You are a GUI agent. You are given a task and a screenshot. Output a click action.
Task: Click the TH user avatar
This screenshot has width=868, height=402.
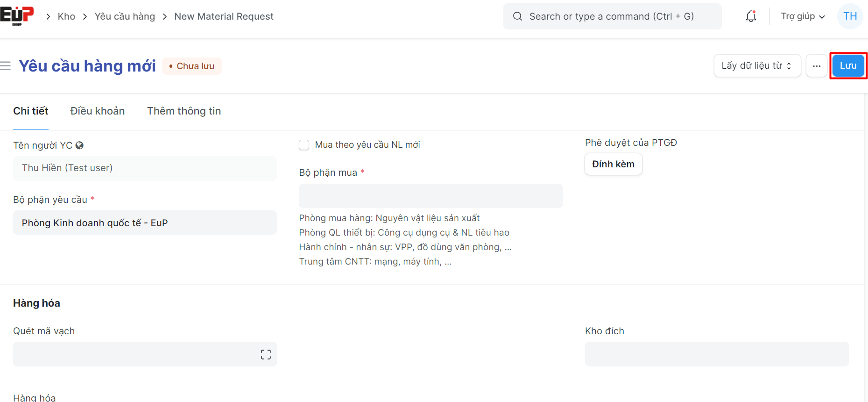point(850,16)
